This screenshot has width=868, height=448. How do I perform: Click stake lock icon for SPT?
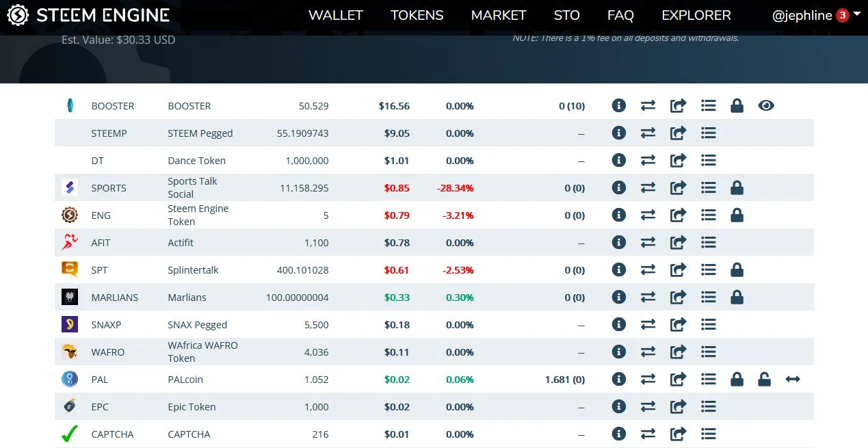pyautogui.click(x=737, y=269)
